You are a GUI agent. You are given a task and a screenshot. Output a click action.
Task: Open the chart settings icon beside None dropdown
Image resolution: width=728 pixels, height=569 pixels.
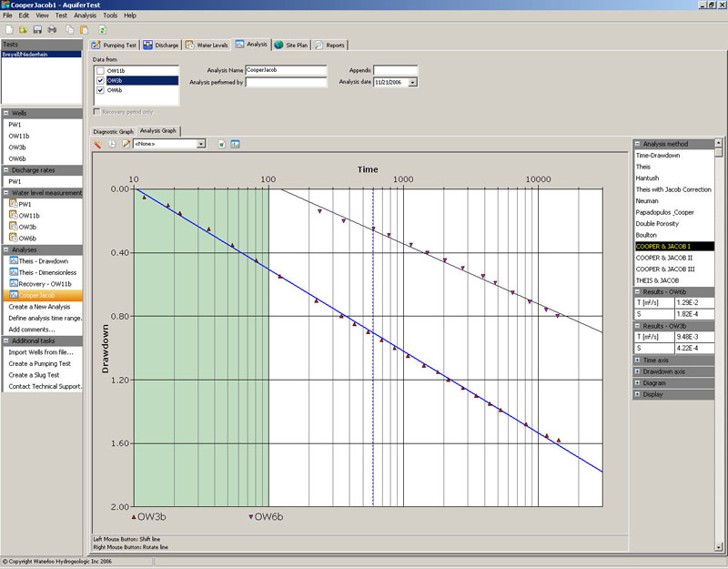[235, 144]
